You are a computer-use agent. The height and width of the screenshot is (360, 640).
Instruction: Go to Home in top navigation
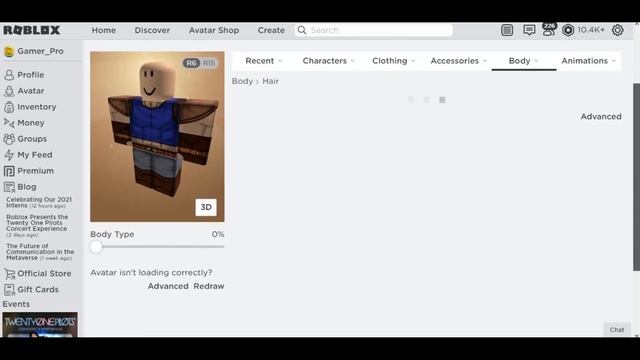click(104, 30)
